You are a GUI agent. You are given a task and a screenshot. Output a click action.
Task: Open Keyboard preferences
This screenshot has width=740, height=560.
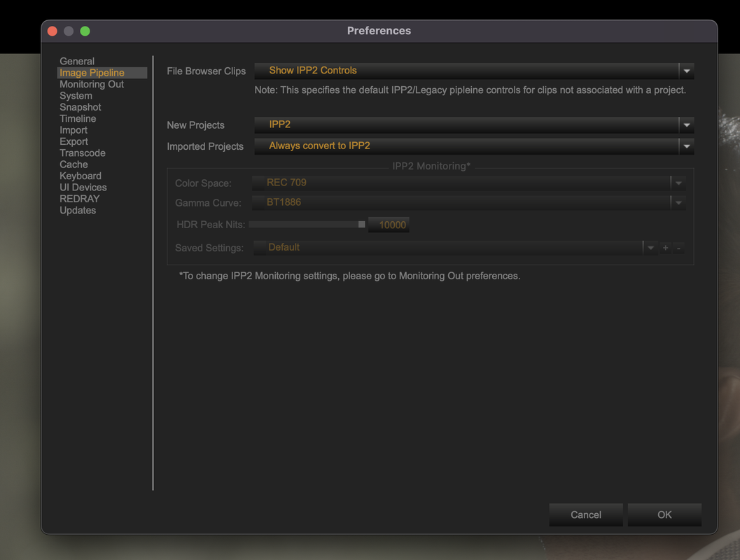click(81, 176)
